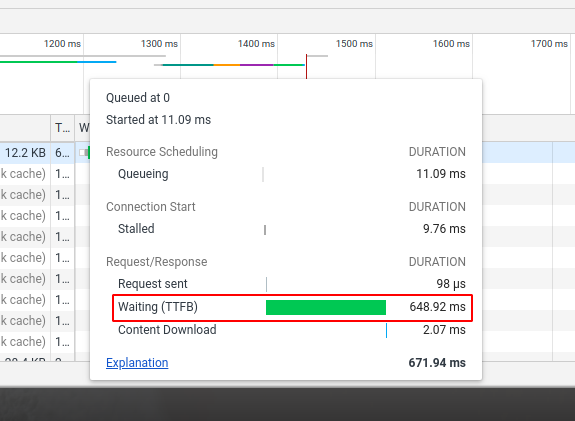Click the 2.07 ms Content Download value

click(x=444, y=330)
